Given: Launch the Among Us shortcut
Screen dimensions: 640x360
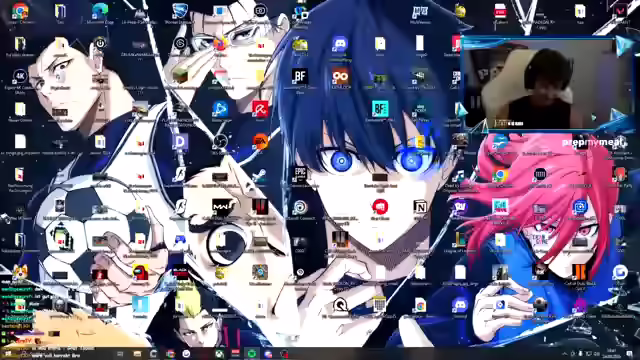Looking at the screenshot, I should (140, 272).
